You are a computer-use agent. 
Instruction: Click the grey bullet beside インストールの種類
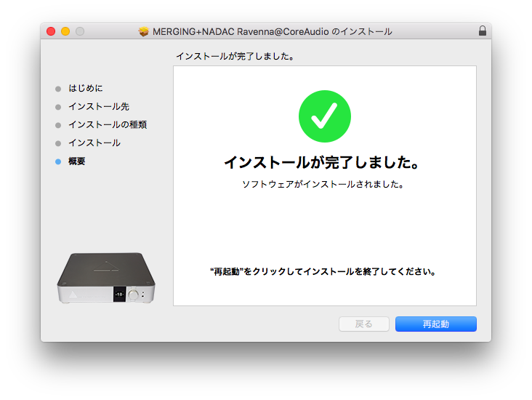coord(58,125)
